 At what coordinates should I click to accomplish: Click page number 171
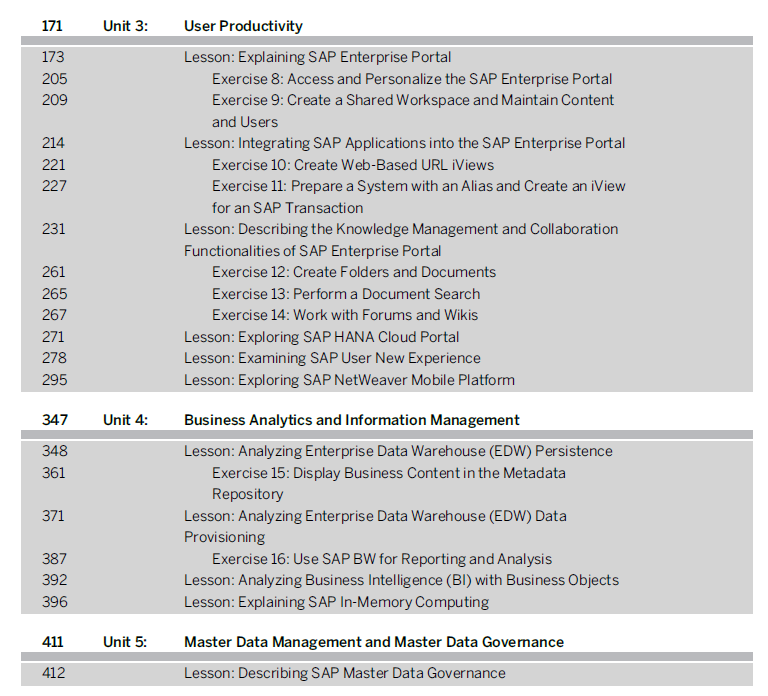tap(52, 26)
